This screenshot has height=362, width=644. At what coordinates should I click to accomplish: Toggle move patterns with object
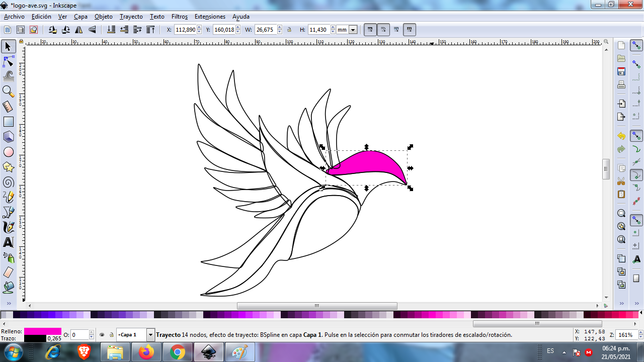[x=410, y=30]
